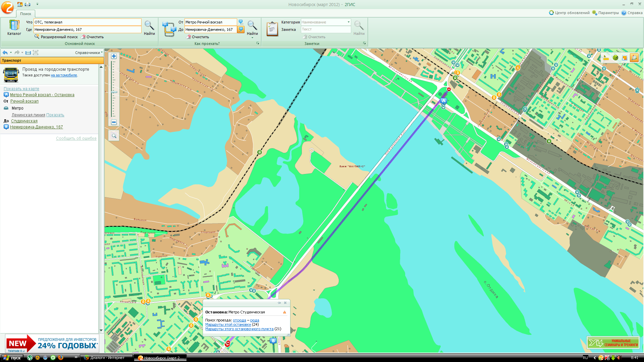644x362 pixels.
Task: Pick start point on map icon next to От
Action: pyautogui.click(x=241, y=22)
